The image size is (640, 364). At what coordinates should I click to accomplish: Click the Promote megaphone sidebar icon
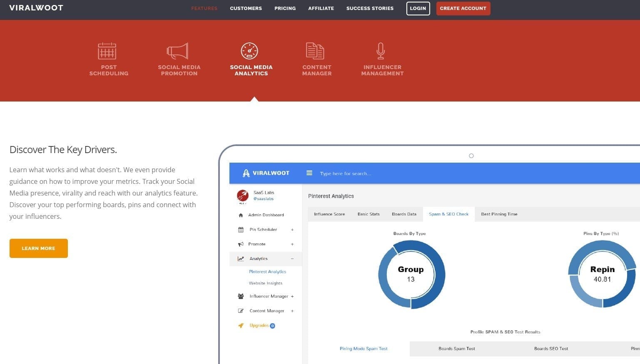[x=241, y=244]
